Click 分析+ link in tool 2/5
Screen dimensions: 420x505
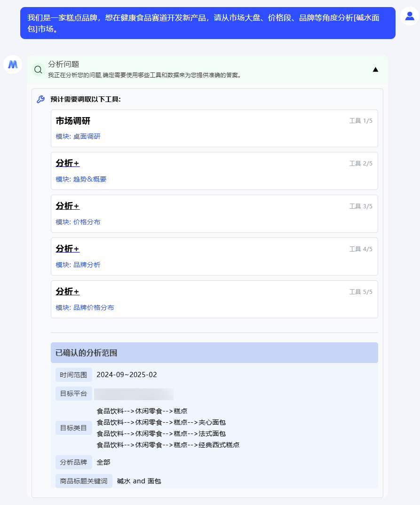pos(68,163)
